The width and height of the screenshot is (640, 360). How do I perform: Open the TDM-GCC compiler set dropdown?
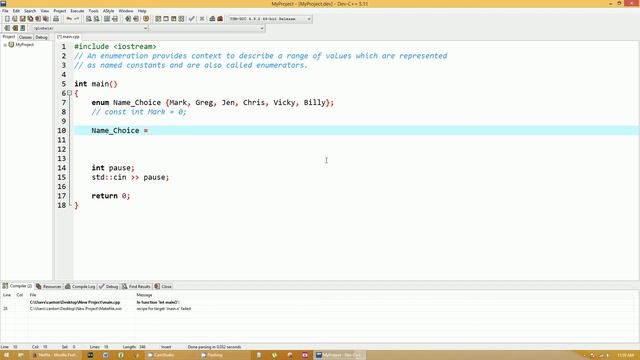point(309,19)
